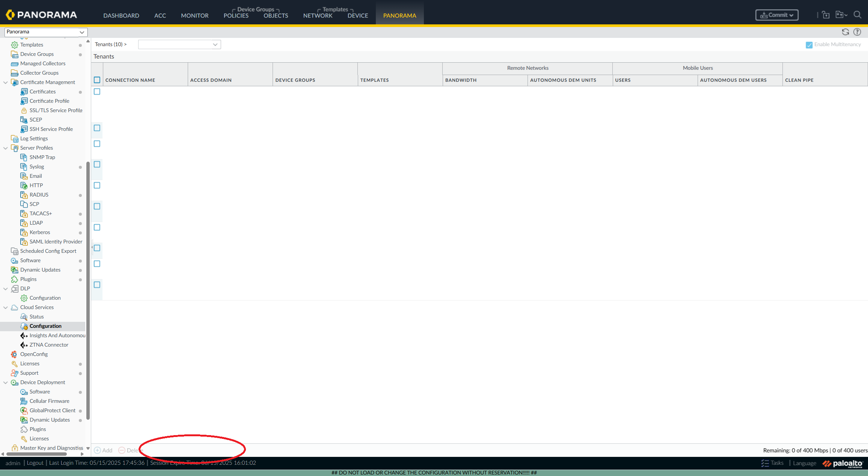Open the Tenants selector dropdown
Viewport: 868px width, 476px height.
point(179,44)
